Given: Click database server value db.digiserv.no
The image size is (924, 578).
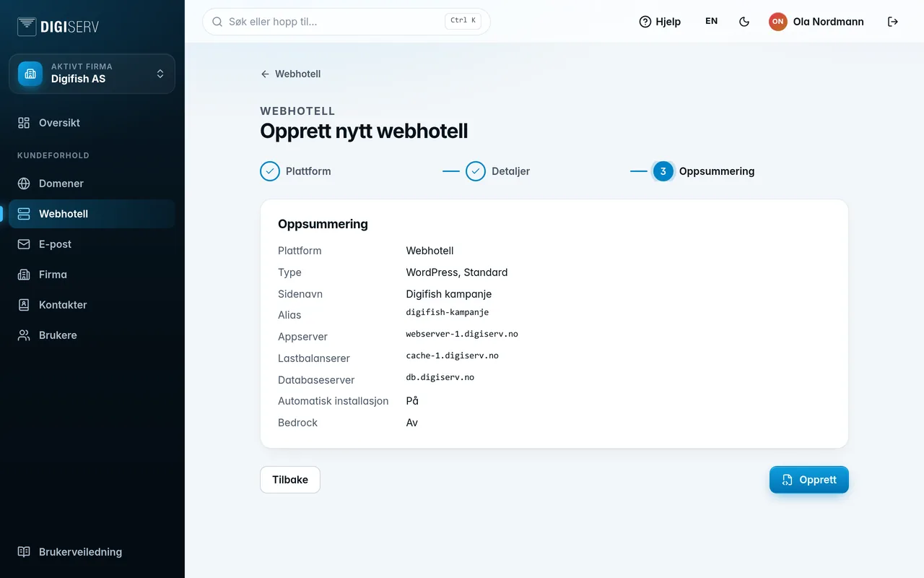Looking at the screenshot, I should pyautogui.click(x=440, y=377).
